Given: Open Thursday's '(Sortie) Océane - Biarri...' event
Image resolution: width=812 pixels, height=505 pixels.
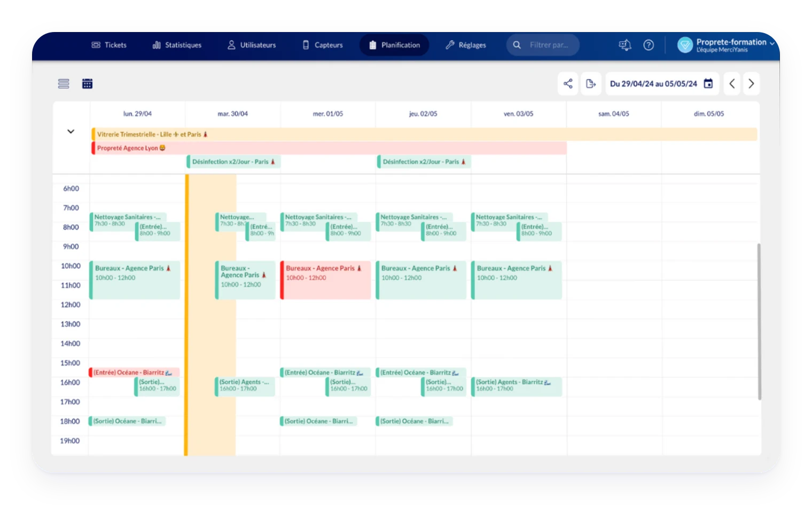Looking at the screenshot, I should pos(415,421).
